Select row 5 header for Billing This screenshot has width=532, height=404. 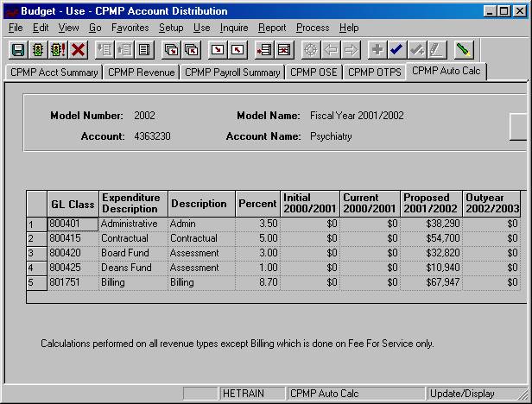36,281
